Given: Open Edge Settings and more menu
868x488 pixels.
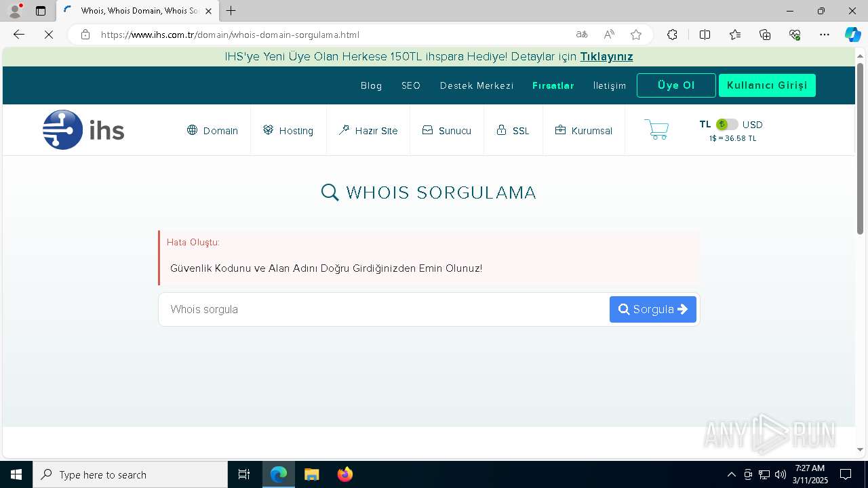Looking at the screenshot, I should [x=825, y=35].
